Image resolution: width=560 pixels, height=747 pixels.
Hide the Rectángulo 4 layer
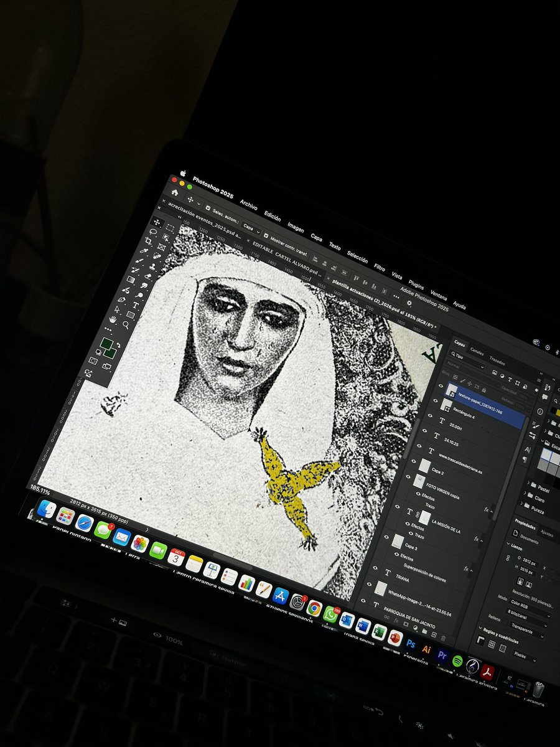pos(435,400)
